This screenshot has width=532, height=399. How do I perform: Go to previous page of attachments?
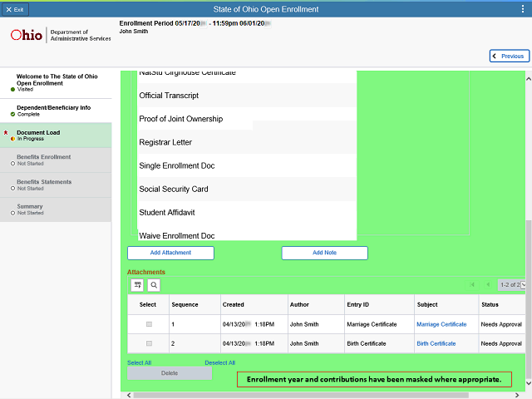488,284
